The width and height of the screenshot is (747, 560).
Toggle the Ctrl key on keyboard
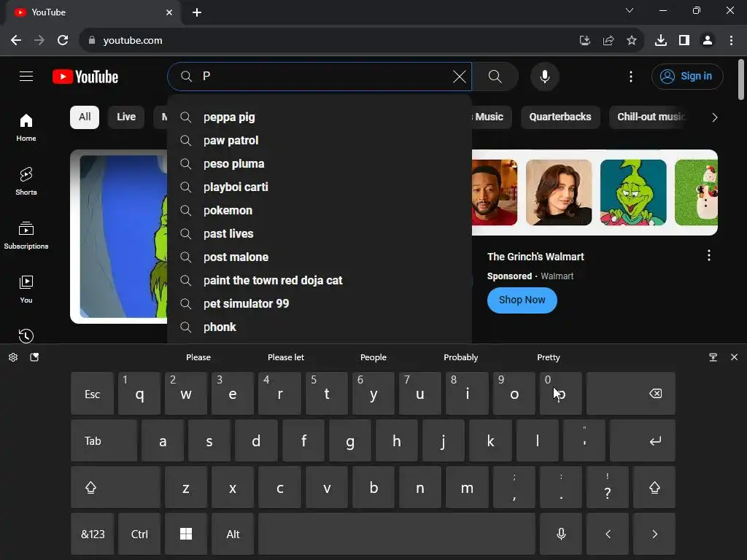[139, 534]
